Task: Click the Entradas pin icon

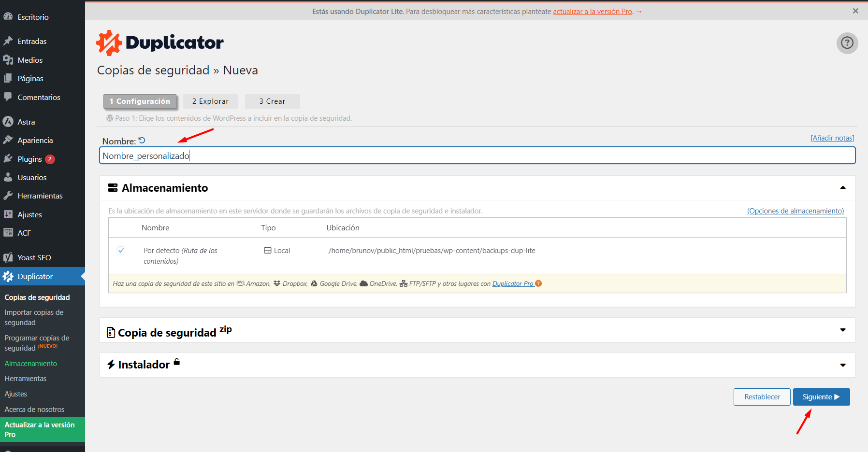Action: coord(8,41)
